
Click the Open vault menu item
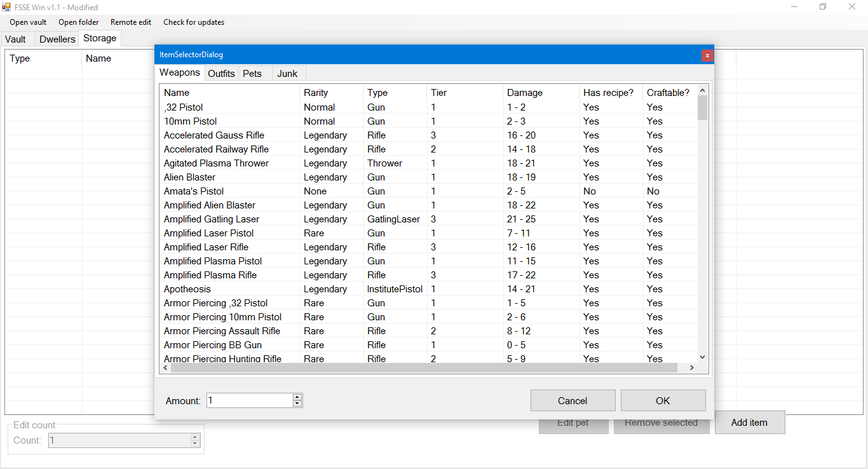(28, 22)
